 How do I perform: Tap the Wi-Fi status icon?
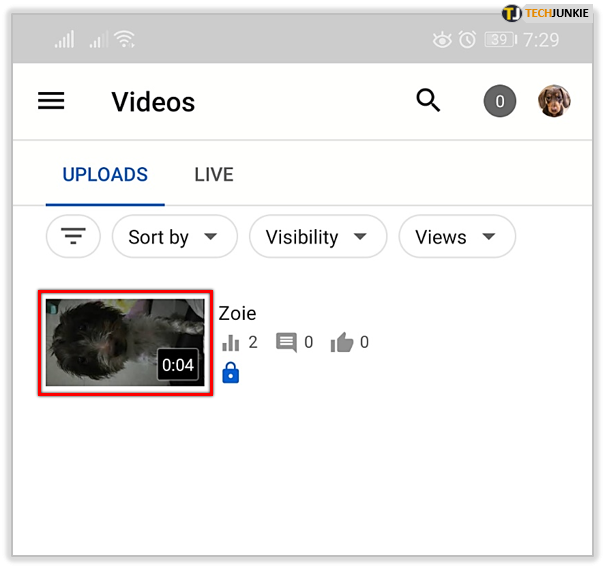[x=124, y=39]
